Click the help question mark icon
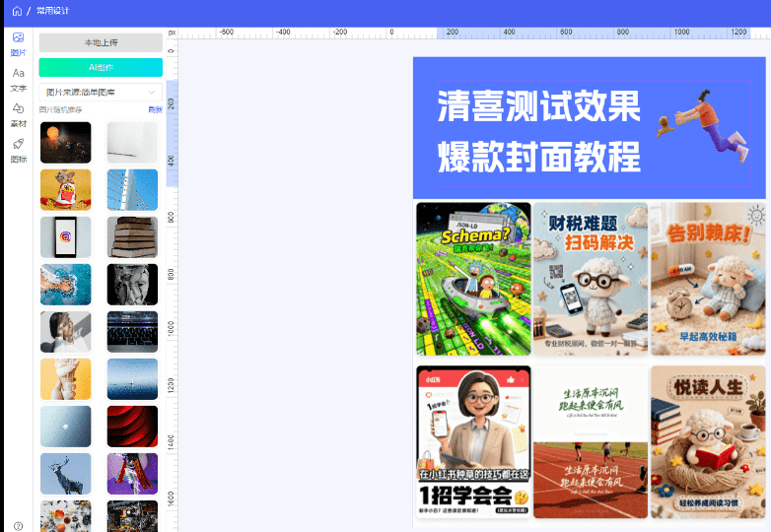This screenshot has height=532, width=771. (x=18, y=526)
